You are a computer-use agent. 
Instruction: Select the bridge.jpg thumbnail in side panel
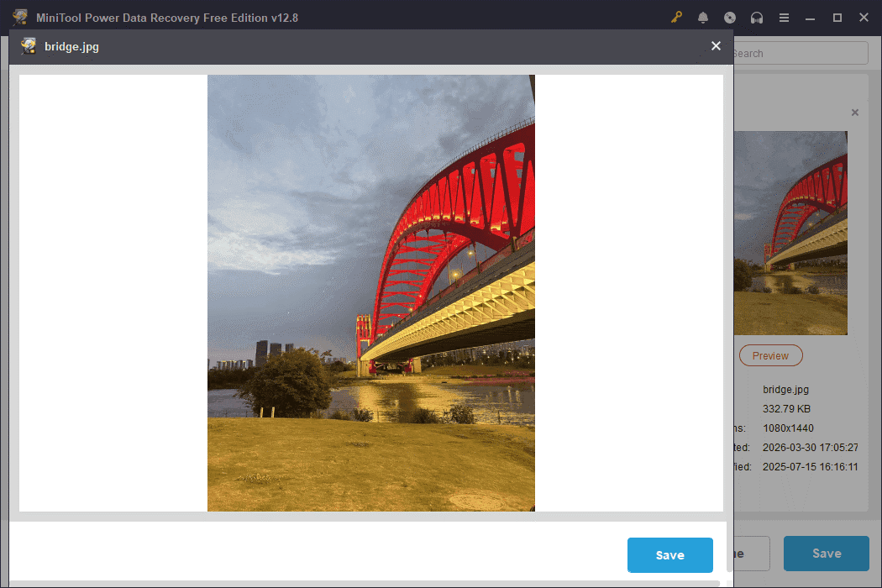click(x=790, y=233)
